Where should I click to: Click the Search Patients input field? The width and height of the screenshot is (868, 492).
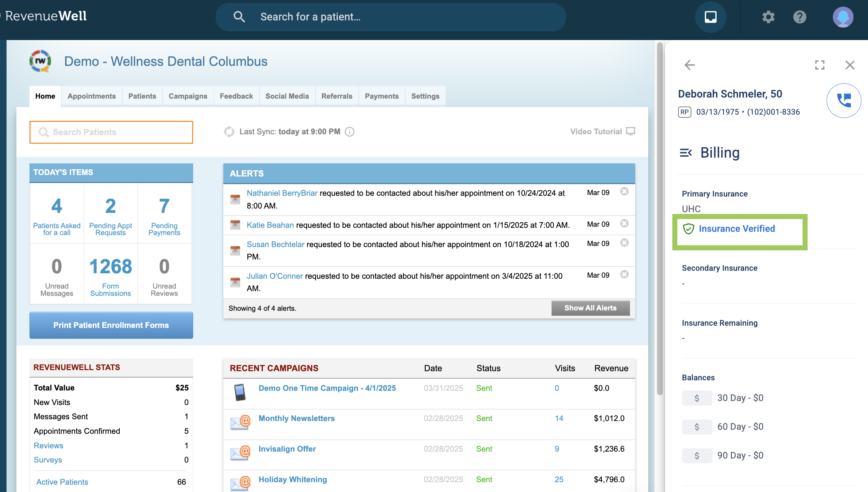pyautogui.click(x=111, y=132)
